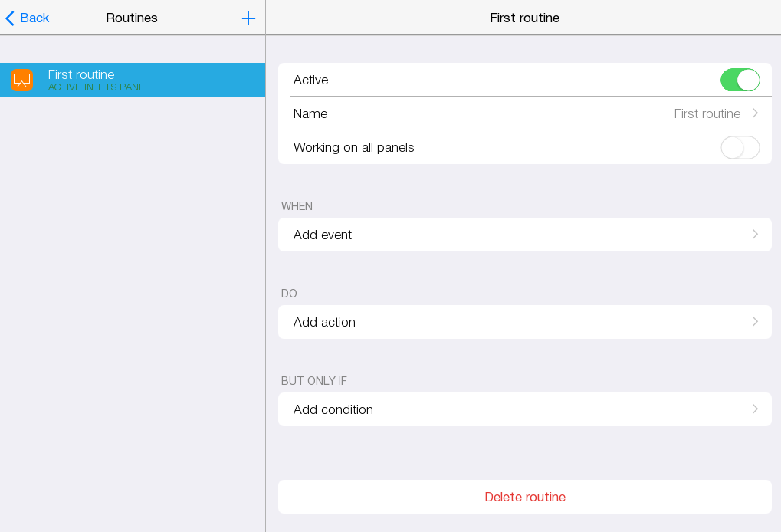
Task: Click the Name row chevron icon
Action: (755, 113)
